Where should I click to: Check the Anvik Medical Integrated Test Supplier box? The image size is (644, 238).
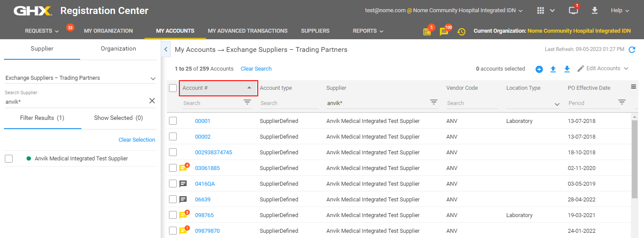(x=9, y=159)
